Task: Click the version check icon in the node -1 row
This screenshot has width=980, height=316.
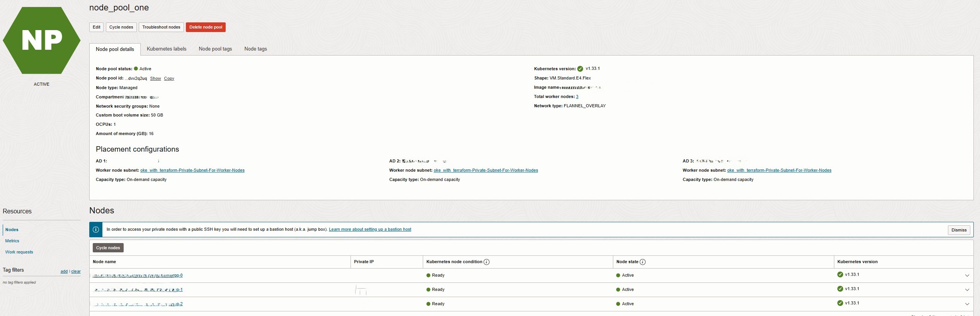Action: [840, 289]
